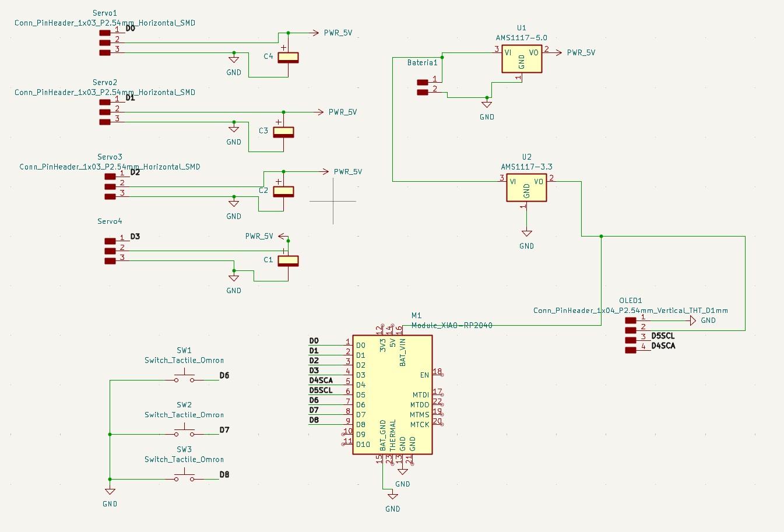Click the OLED1 Conn_PinHeader_1x04 footprint text

pos(631,311)
